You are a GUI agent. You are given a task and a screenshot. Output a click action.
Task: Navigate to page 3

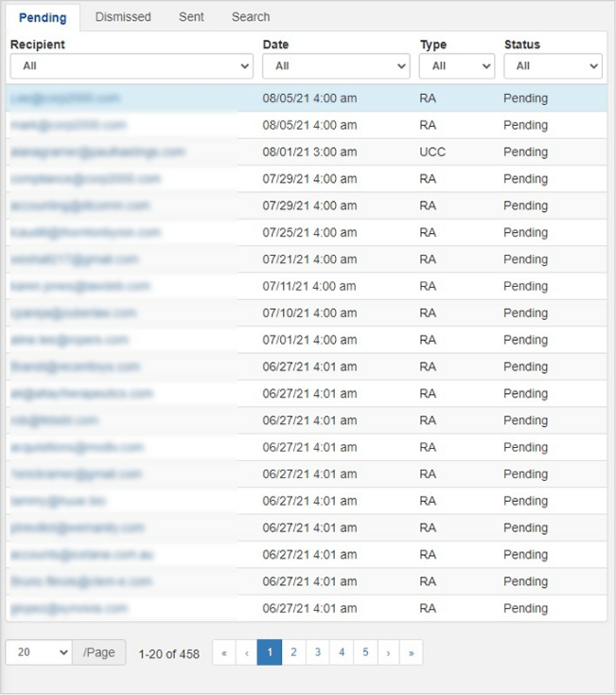(x=318, y=652)
